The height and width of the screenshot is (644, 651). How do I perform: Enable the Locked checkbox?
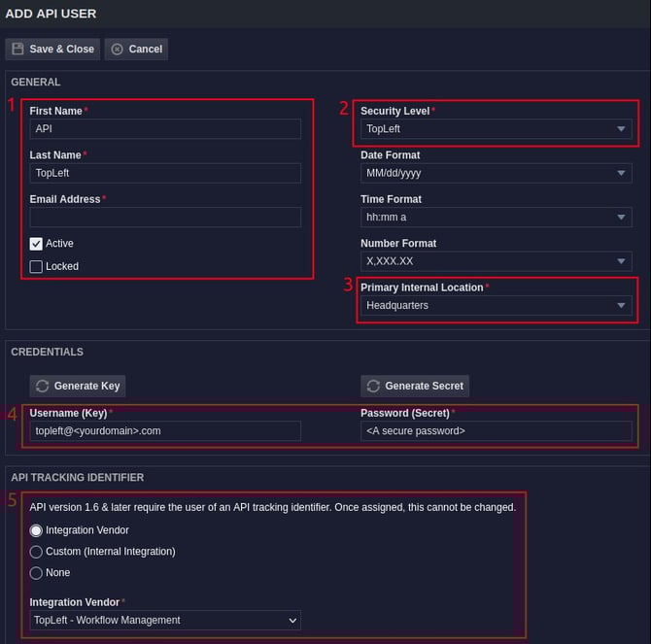point(36,266)
